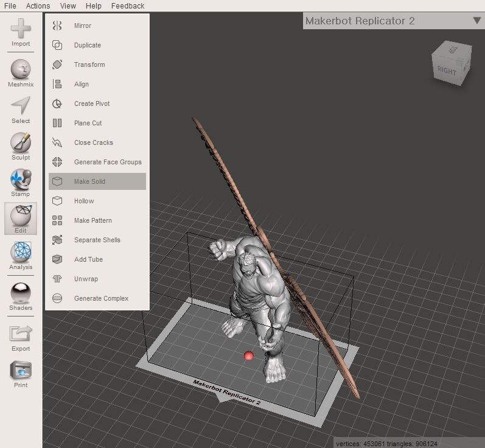Click the Duplicate icon
Viewport: 485px width, 448px height.
coord(57,45)
